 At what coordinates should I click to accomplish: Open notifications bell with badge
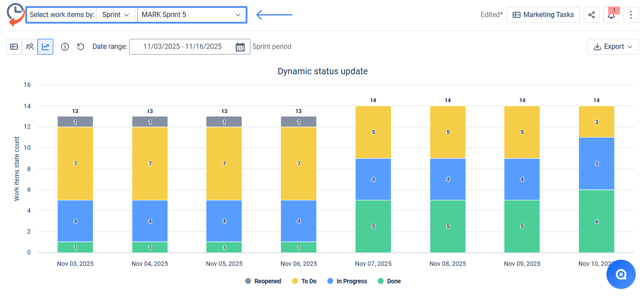pyautogui.click(x=611, y=15)
